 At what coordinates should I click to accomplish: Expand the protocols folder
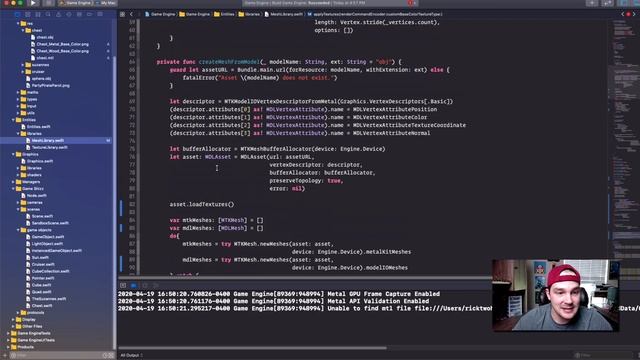18,313
